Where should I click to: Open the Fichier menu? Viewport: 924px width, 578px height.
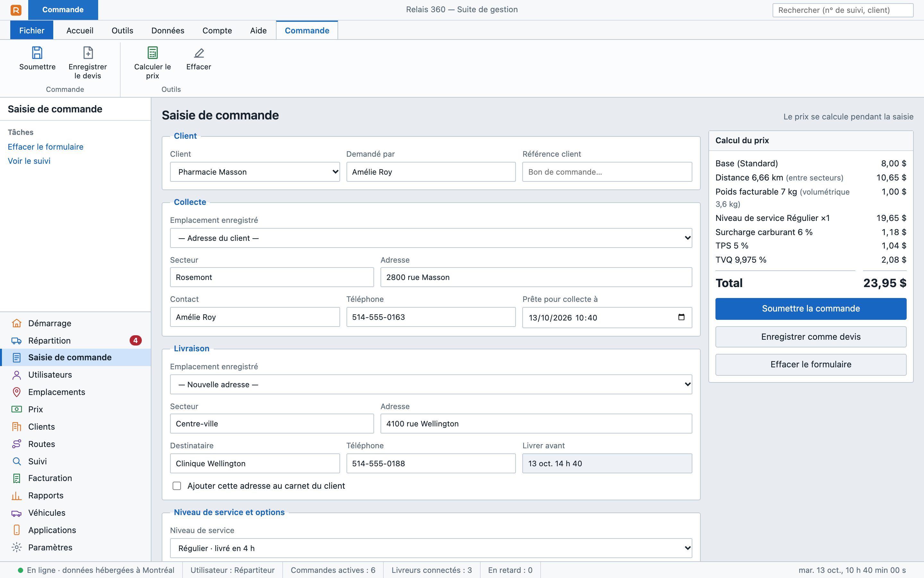tap(32, 31)
